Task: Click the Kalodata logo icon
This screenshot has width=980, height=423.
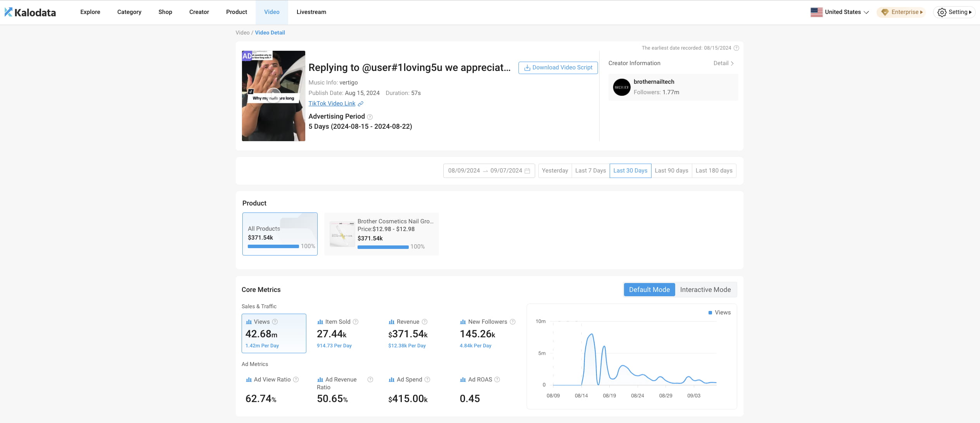Action: coord(9,12)
